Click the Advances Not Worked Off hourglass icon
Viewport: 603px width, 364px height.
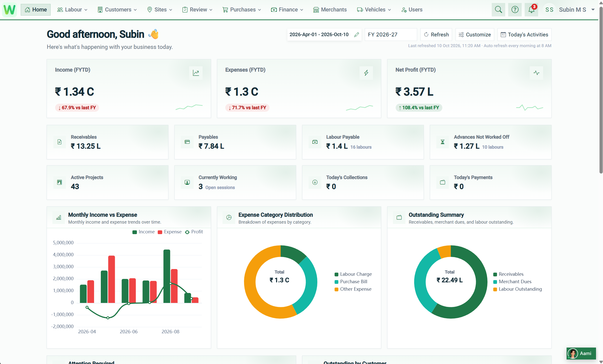443,142
